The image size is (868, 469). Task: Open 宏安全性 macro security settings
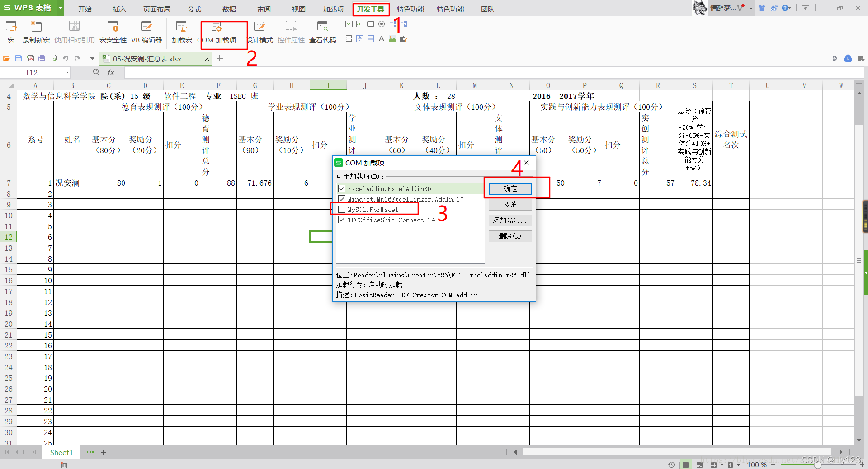click(113, 32)
